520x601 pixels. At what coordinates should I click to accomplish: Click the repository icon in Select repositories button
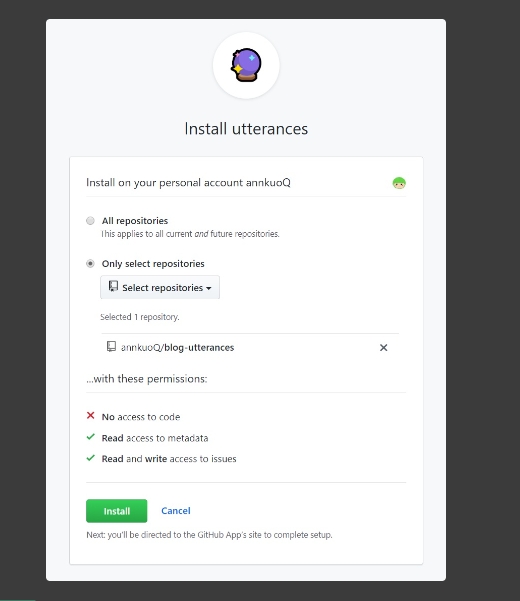113,286
